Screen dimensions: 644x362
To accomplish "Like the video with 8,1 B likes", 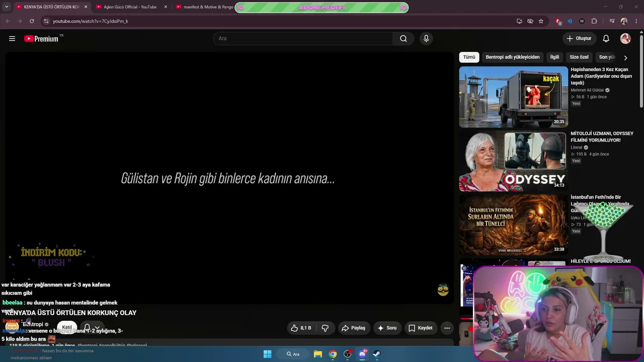I will pyautogui.click(x=301, y=328).
